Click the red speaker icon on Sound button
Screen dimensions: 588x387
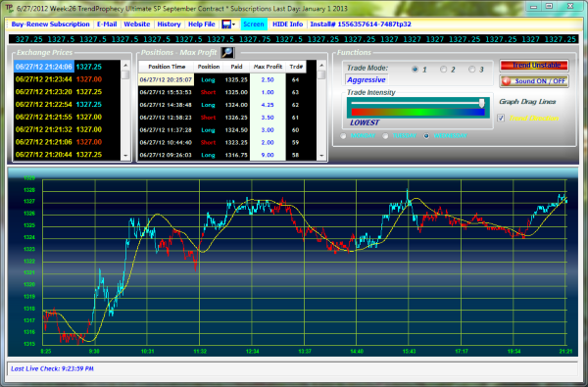pyautogui.click(x=507, y=81)
